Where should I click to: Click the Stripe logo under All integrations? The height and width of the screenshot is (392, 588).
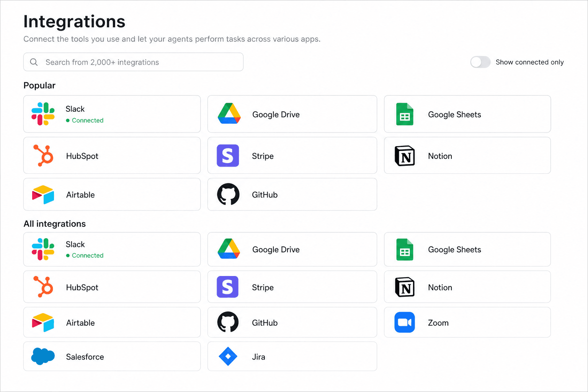coord(227,287)
